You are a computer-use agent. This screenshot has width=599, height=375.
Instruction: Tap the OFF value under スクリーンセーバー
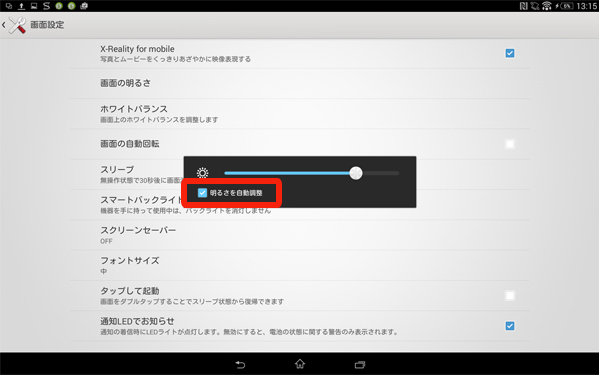click(106, 241)
